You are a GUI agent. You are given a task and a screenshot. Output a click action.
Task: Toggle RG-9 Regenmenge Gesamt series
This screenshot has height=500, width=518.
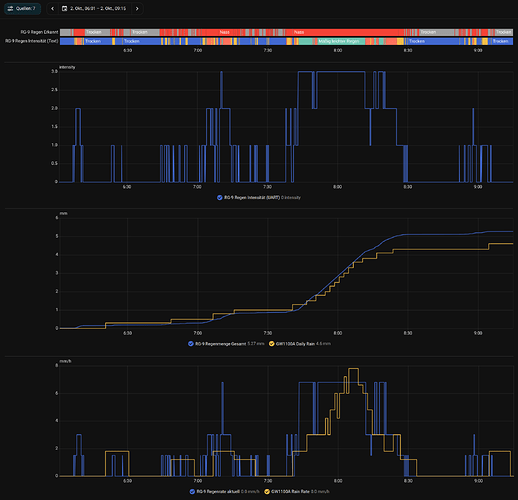click(x=191, y=344)
